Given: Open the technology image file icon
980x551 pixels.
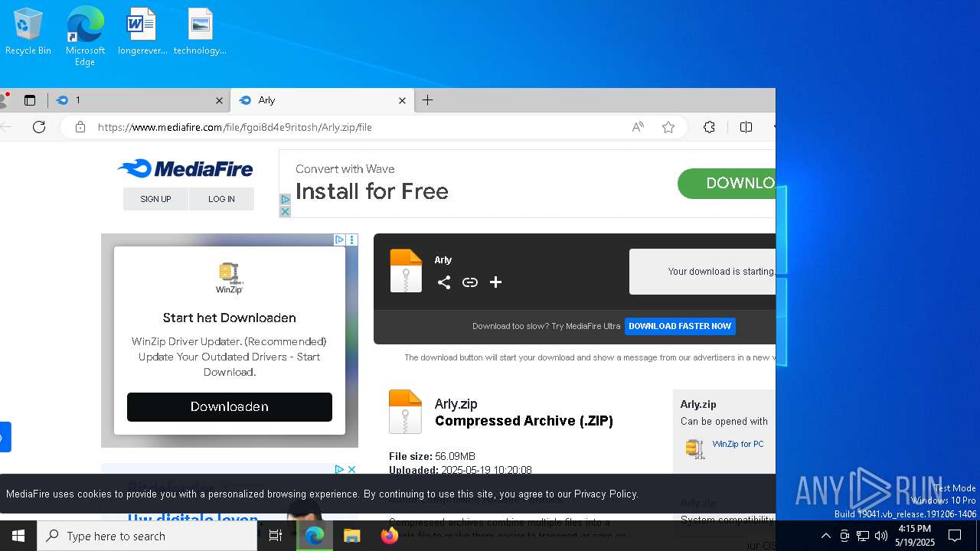Looking at the screenshot, I should point(200,31).
